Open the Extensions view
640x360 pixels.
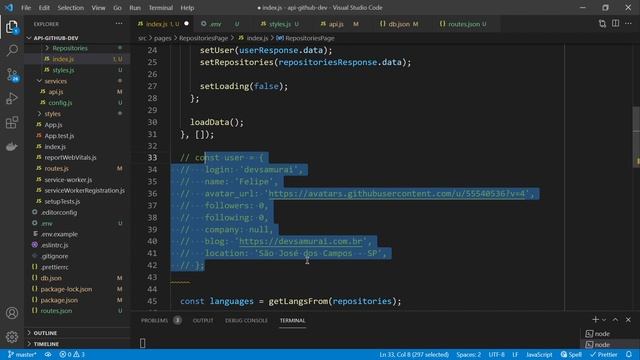(x=12, y=122)
